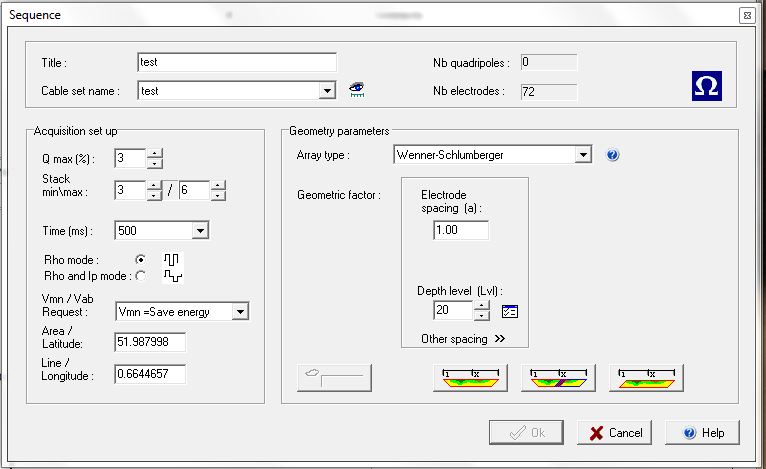The height and width of the screenshot is (469, 766).
Task: Click the Ok button
Action: pos(526,432)
